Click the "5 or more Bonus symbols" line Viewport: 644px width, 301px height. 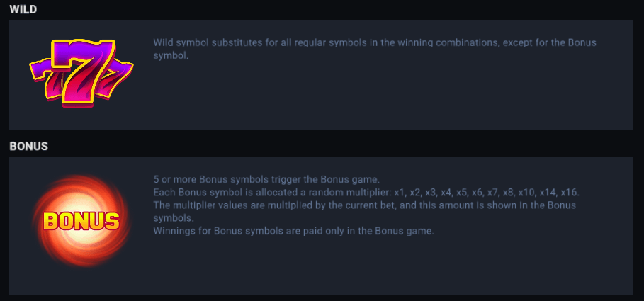(266, 179)
